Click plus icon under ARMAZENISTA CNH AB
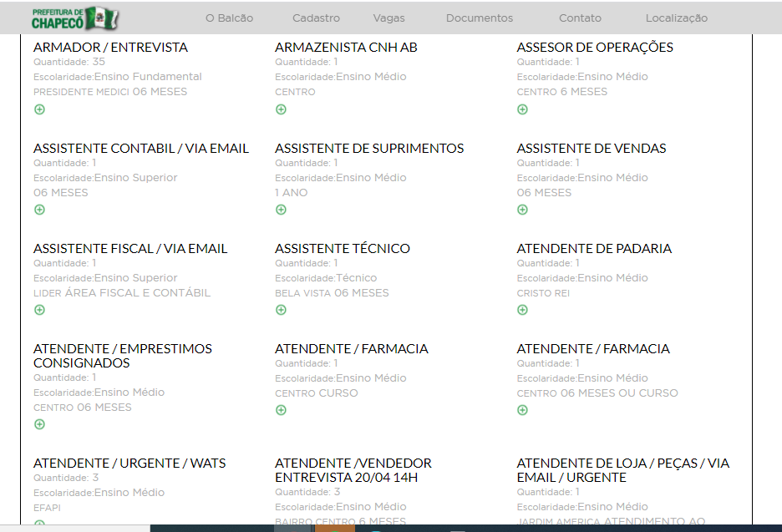This screenshot has width=782, height=532. 281,109
